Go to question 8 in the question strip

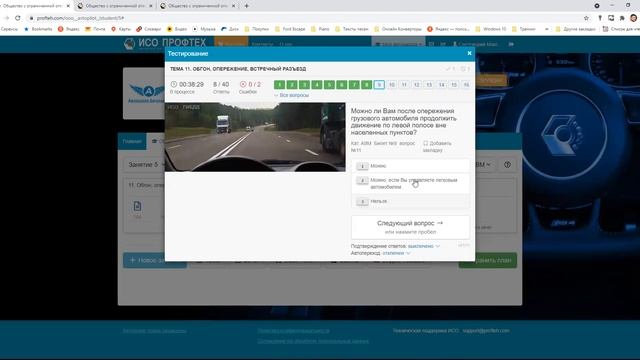click(367, 84)
